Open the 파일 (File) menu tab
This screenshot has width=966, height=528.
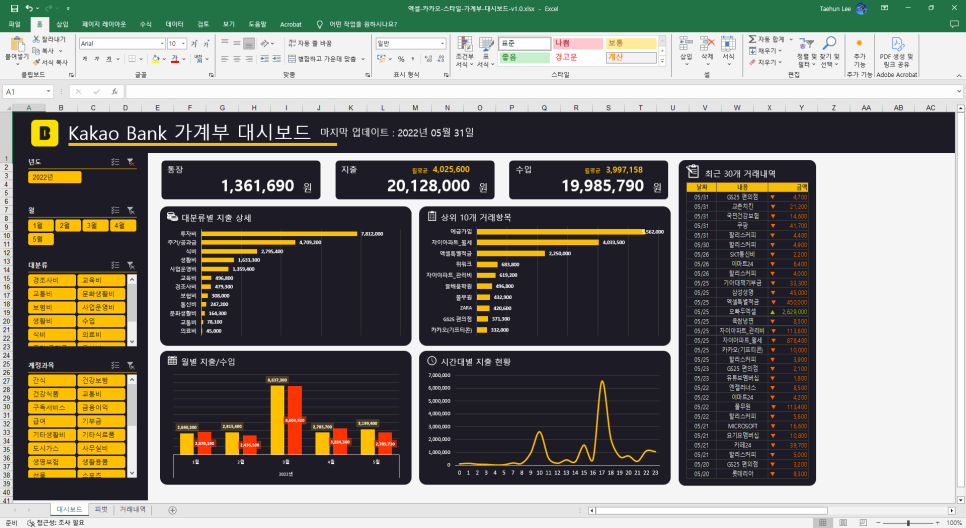coord(15,25)
